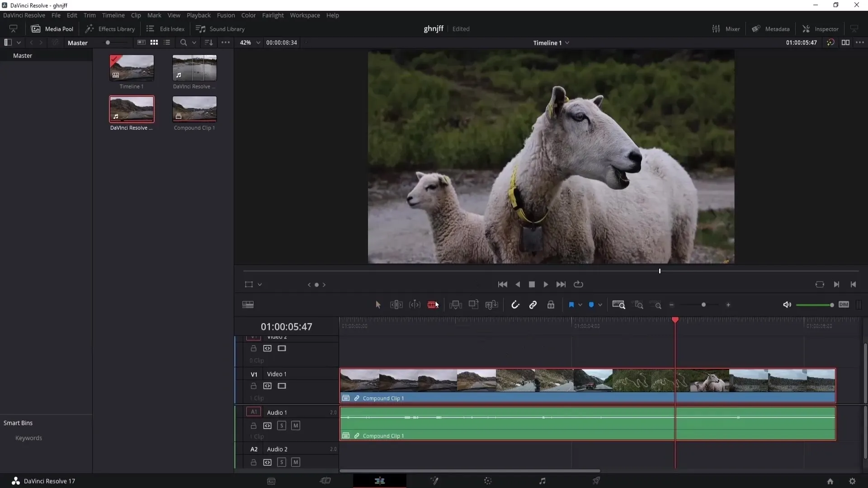Viewport: 868px width, 488px height.
Task: Click the Flag marker icon in toolbar
Action: pyautogui.click(x=571, y=305)
